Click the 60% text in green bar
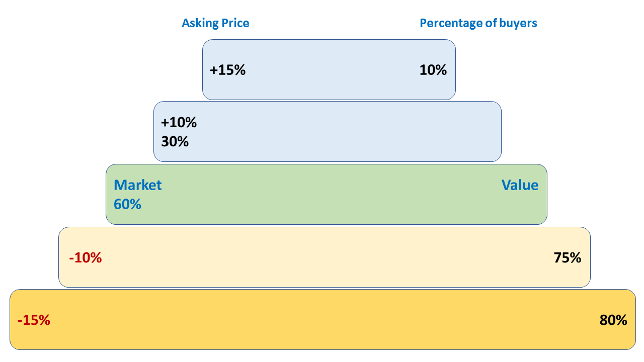 pos(128,204)
